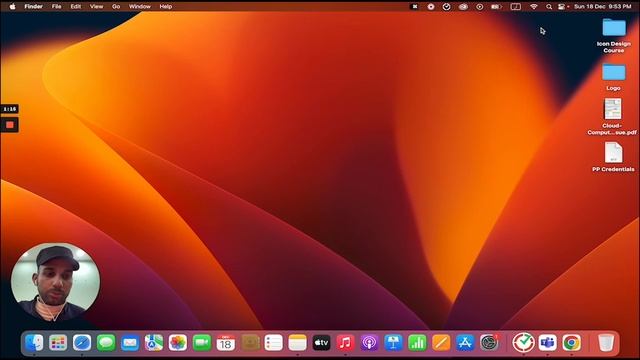Click the black square menu bar icon
The height and width of the screenshot is (360, 640).
pyautogui.click(x=414, y=7)
